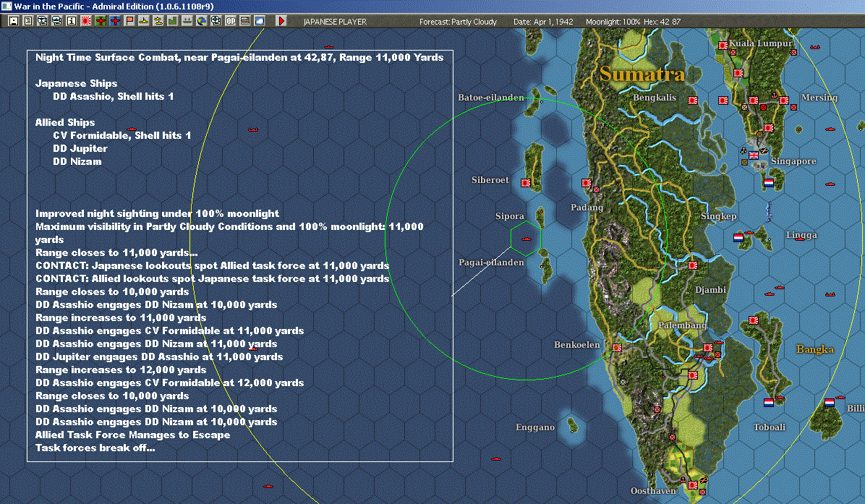Select the Japanese base flag at Padang

587,183
